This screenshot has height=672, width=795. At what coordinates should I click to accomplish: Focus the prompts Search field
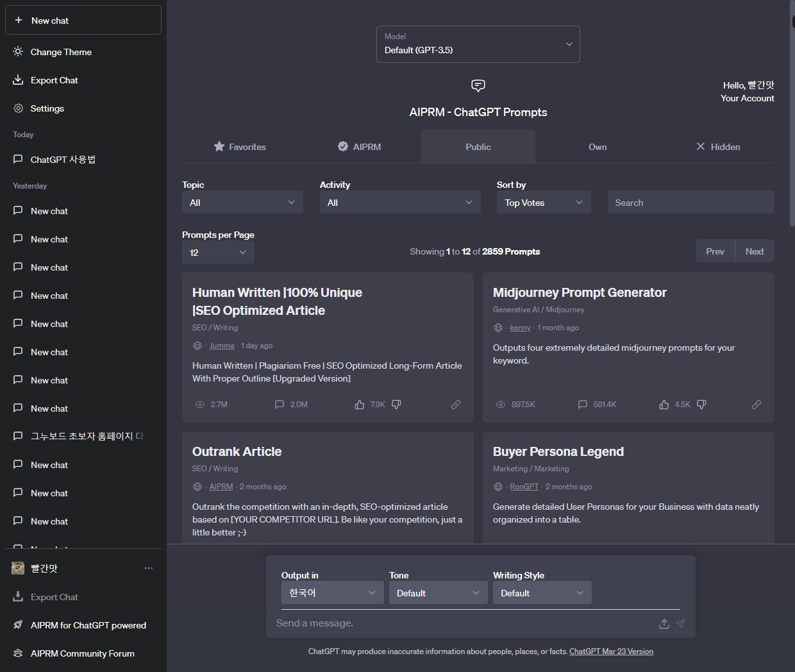tap(690, 203)
